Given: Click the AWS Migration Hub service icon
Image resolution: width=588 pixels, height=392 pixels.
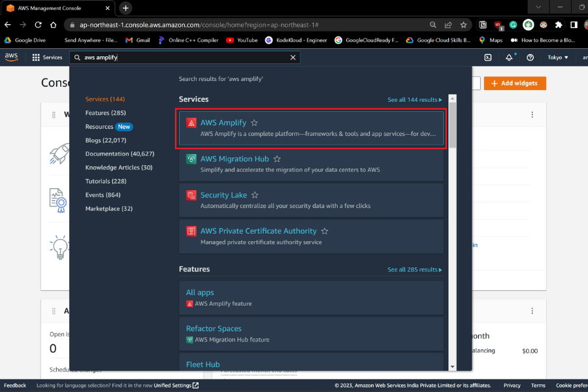Looking at the screenshot, I should [191, 159].
